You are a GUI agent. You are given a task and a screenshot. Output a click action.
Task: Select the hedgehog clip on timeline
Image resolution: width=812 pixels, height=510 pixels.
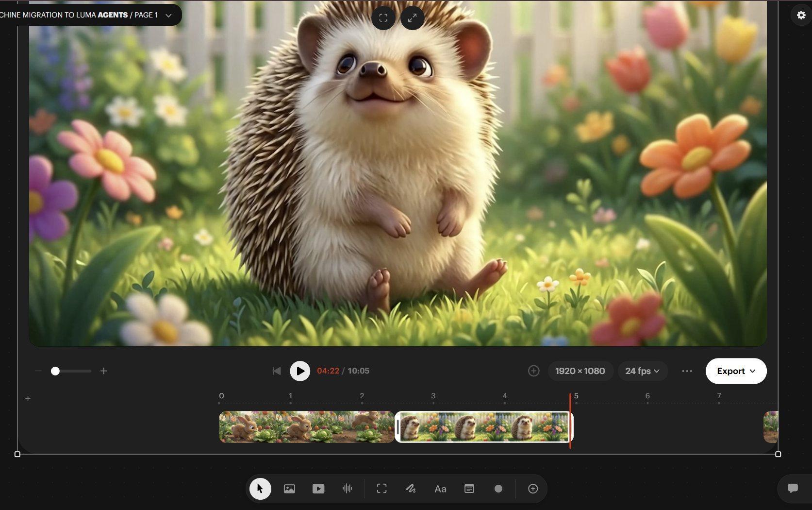pos(484,427)
